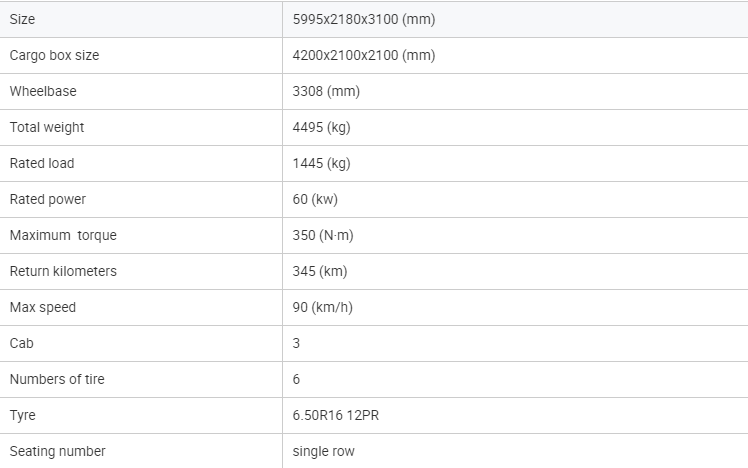
Task: Select the 60 (kw) rated power value
Action: click(315, 199)
